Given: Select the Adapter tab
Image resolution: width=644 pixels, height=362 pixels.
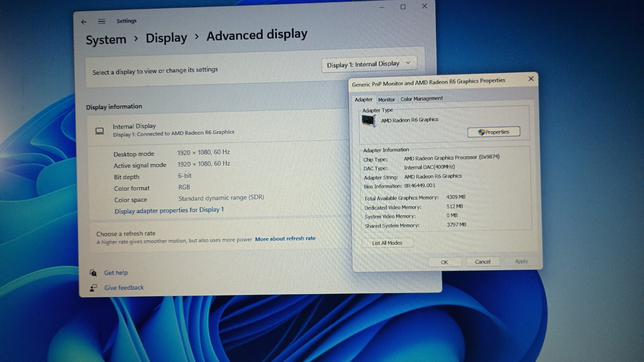Looking at the screenshot, I should (x=363, y=100).
